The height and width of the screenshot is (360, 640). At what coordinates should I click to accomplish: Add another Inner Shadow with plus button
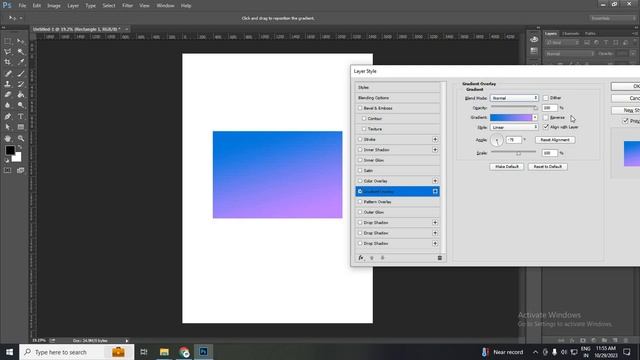click(435, 150)
